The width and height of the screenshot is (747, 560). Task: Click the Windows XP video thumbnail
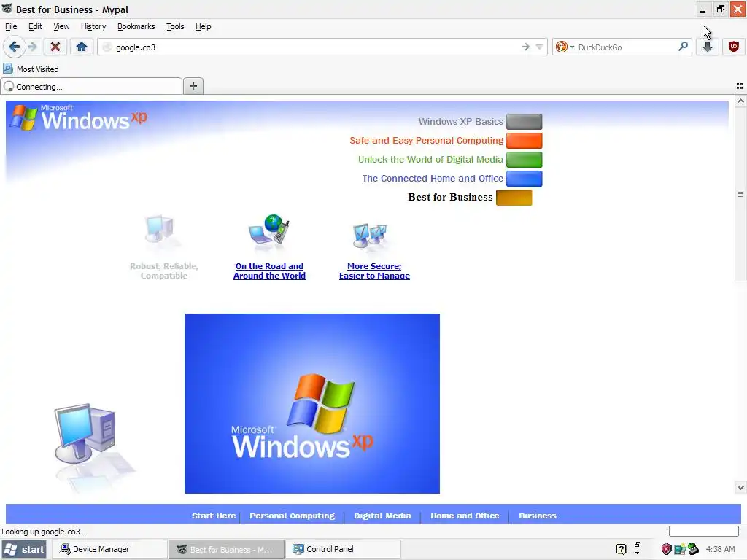click(x=312, y=403)
